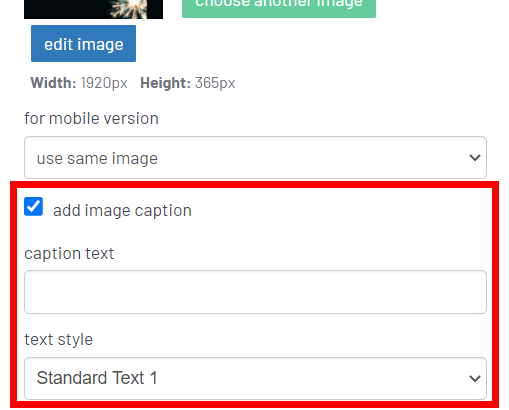Click the chevron arrow of mobile version select
This screenshot has height=410, width=509.
pyautogui.click(x=474, y=157)
